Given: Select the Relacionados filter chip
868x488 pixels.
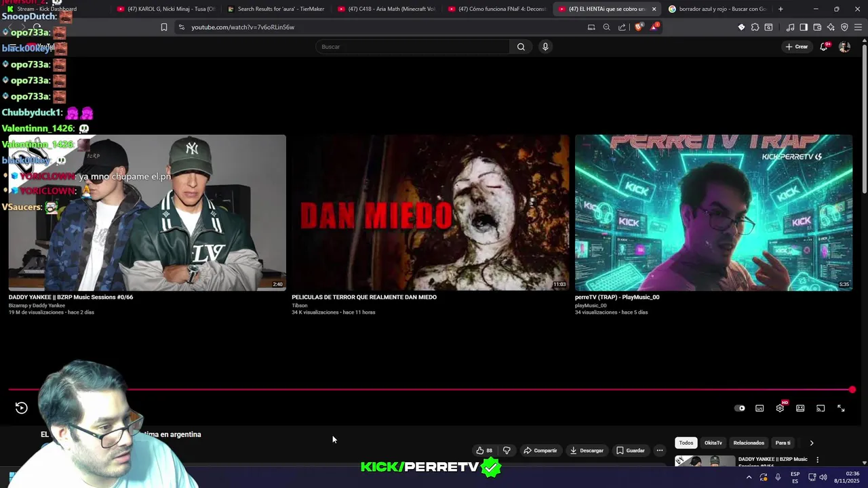Looking at the screenshot, I should click(749, 443).
